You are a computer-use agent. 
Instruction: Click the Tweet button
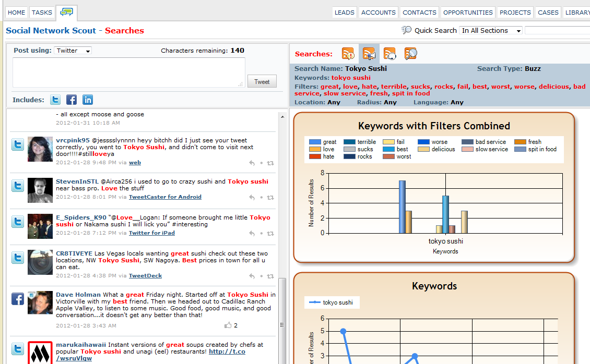[262, 81]
